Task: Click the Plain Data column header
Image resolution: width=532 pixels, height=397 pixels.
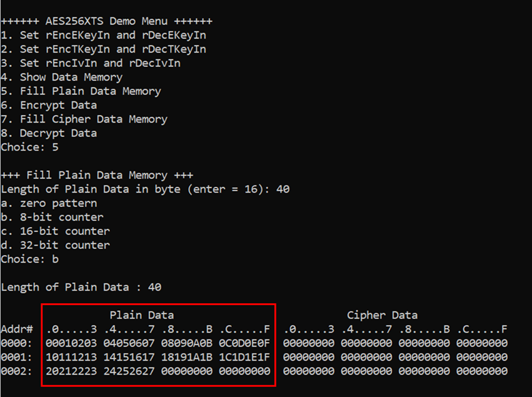Action: click(x=141, y=315)
